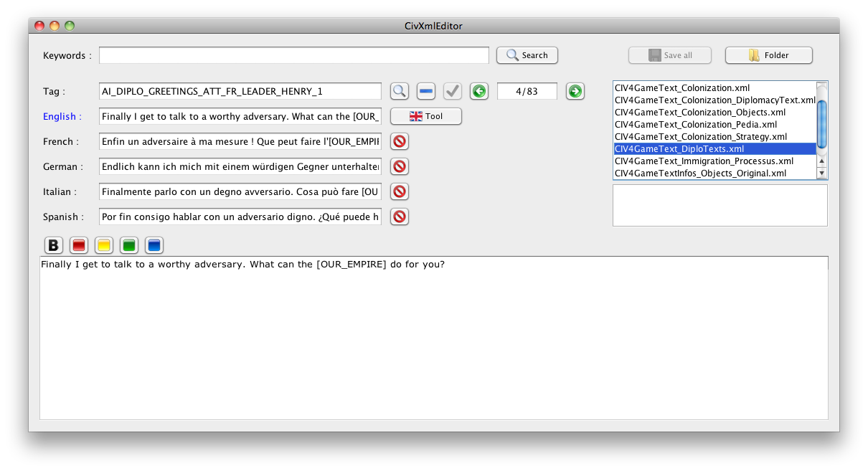Select CIV4GameText_Colonization_Pedia.xml file
Image resolution: width=868 pixels, height=471 pixels.
[715, 124]
